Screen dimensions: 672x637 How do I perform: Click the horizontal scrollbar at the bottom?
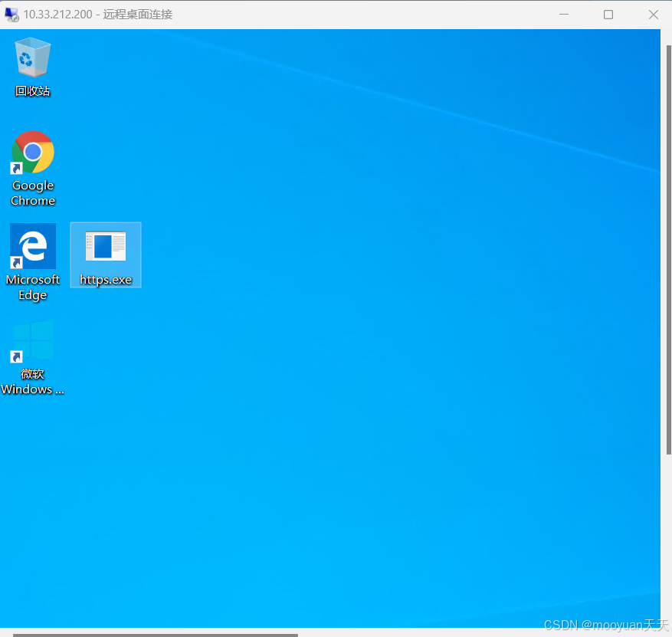click(x=155, y=635)
